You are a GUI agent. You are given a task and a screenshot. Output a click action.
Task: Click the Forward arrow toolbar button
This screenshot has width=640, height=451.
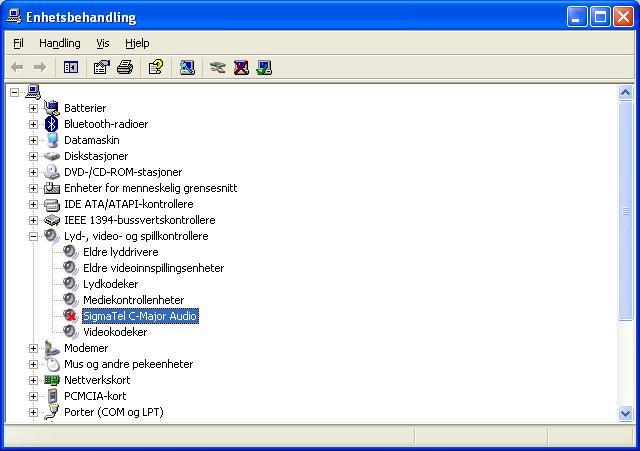point(40,67)
